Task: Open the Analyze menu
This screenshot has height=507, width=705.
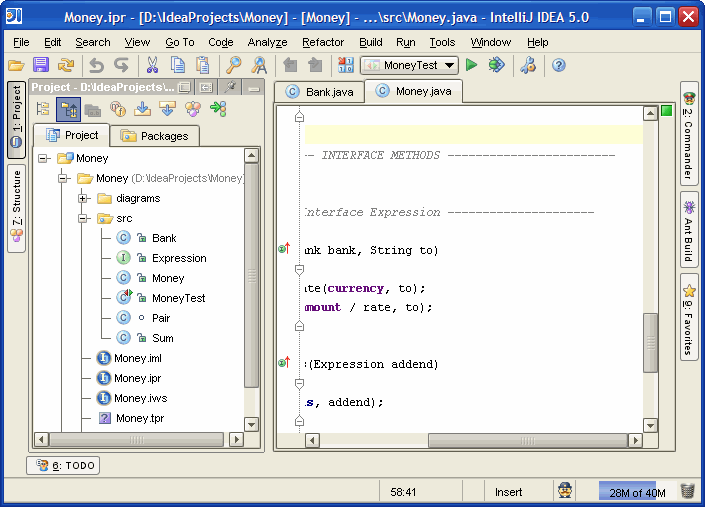Action: [268, 42]
